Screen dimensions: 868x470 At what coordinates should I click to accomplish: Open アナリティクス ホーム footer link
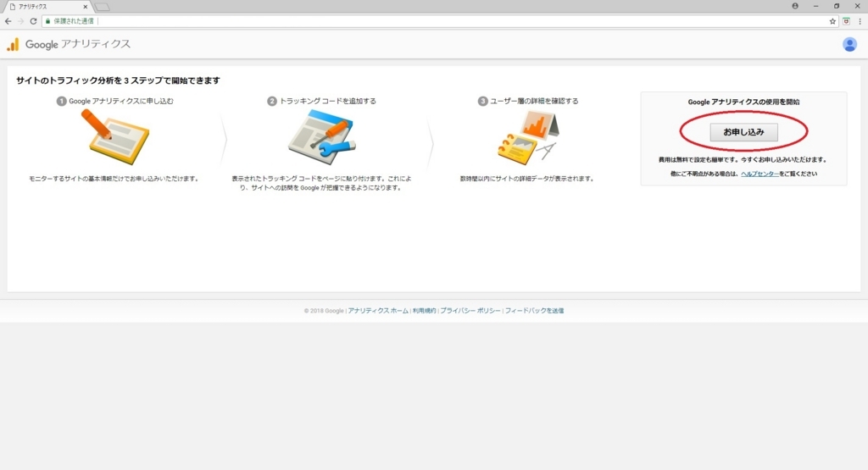point(378,311)
